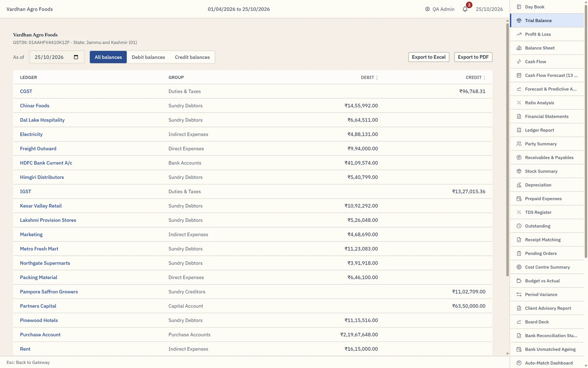
Task: Click the Party Summary people icon
Action: 519,144
